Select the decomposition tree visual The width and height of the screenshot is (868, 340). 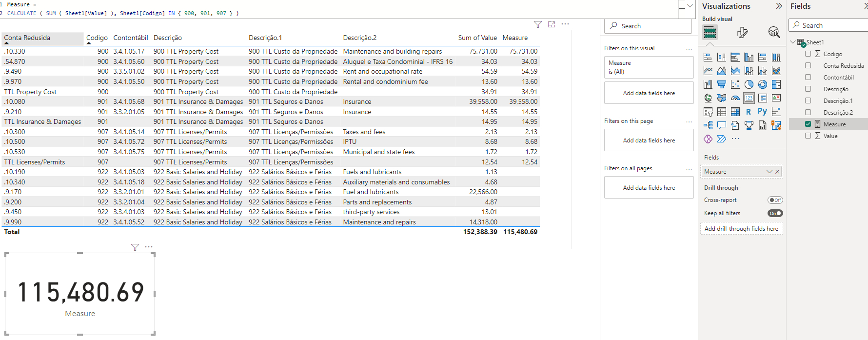click(708, 125)
